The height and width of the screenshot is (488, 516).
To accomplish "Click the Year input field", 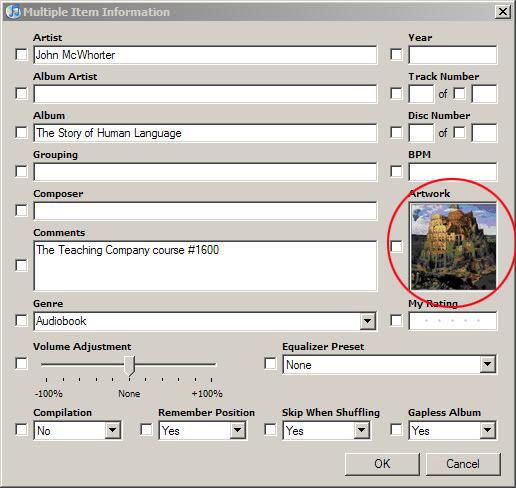I will tap(453, 55).
